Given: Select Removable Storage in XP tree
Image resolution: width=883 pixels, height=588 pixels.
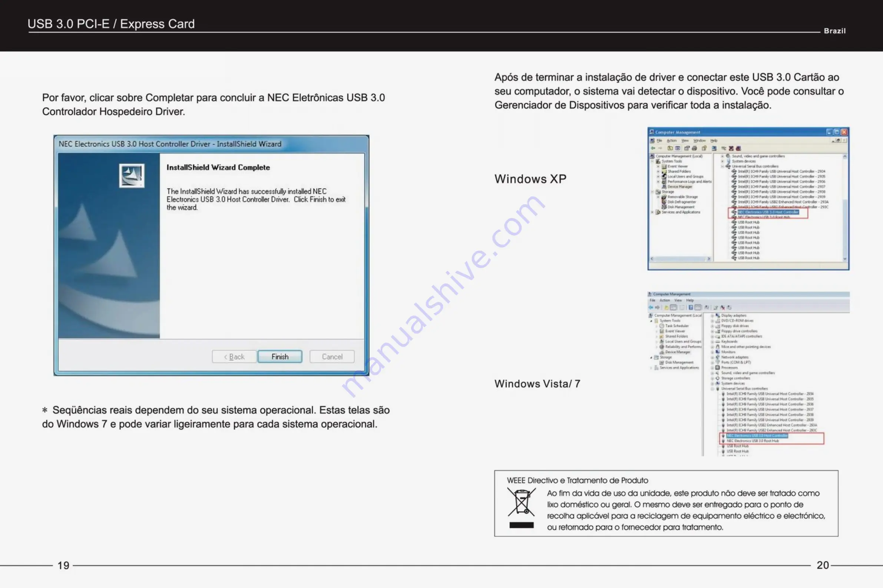Looking at the screenshot, I should pos(683,197).
